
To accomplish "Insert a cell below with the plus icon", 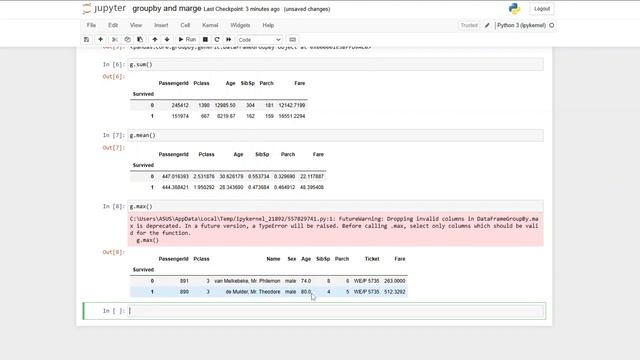I will [100, 40].
